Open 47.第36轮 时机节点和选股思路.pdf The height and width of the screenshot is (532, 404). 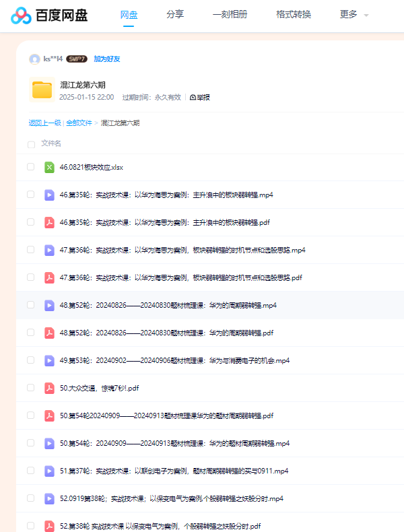point(181,278)
